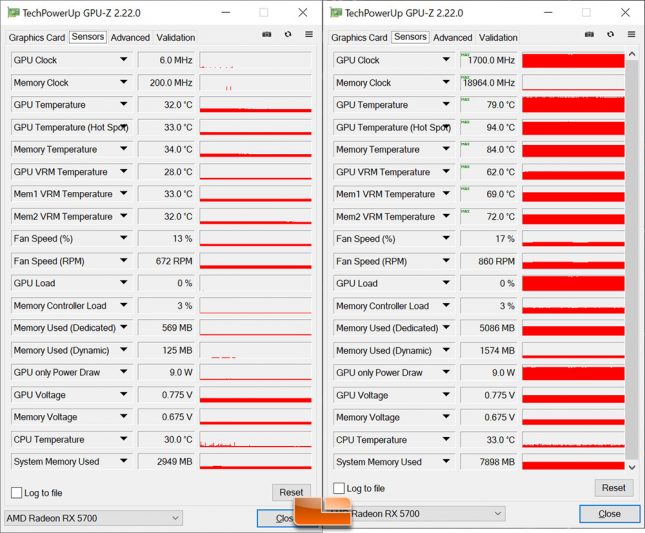Click GPU Temperature graph in left window
This screenshot has width=645, height=533.
click(255, 104)
